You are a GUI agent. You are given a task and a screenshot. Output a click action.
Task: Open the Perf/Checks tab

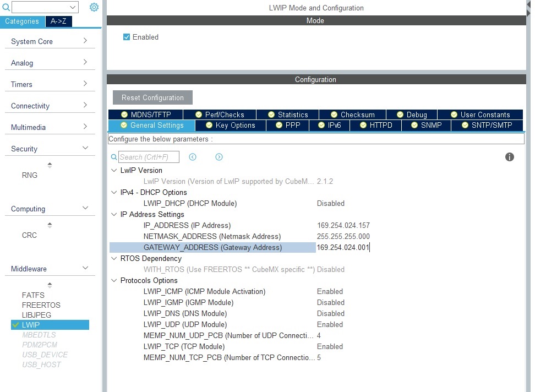click(x=220, y=115)
